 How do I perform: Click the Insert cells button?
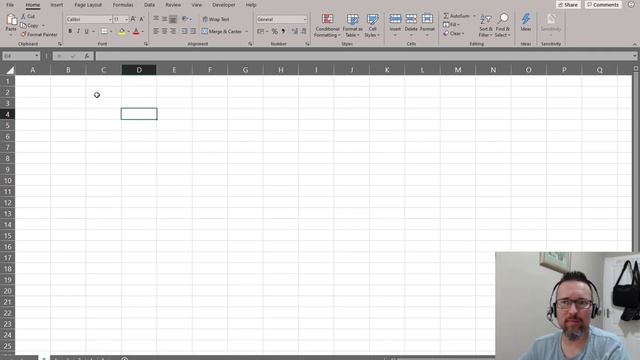coord(395,24)
